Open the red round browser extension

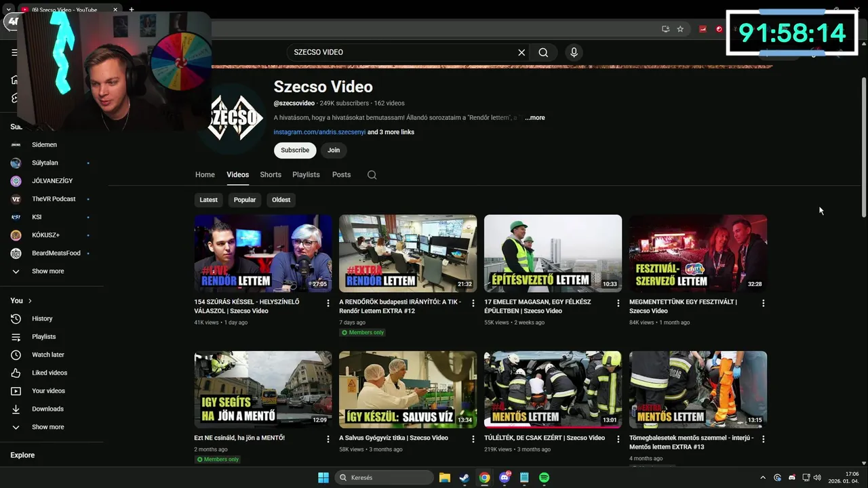719,29
